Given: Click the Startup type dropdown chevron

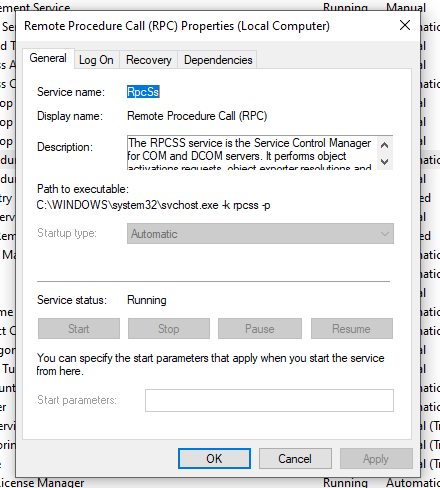Looking at the screenshot, I should tap(385, 234).
